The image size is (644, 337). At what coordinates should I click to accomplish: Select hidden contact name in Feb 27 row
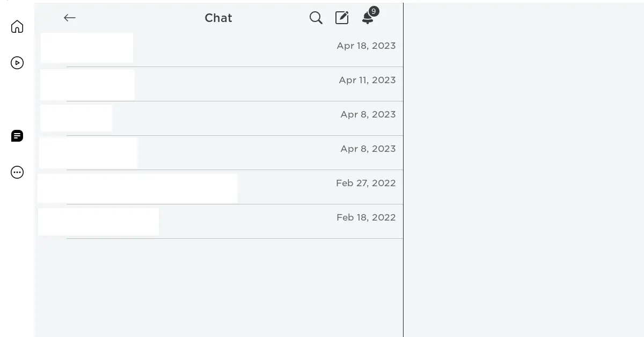coord(137,188)
